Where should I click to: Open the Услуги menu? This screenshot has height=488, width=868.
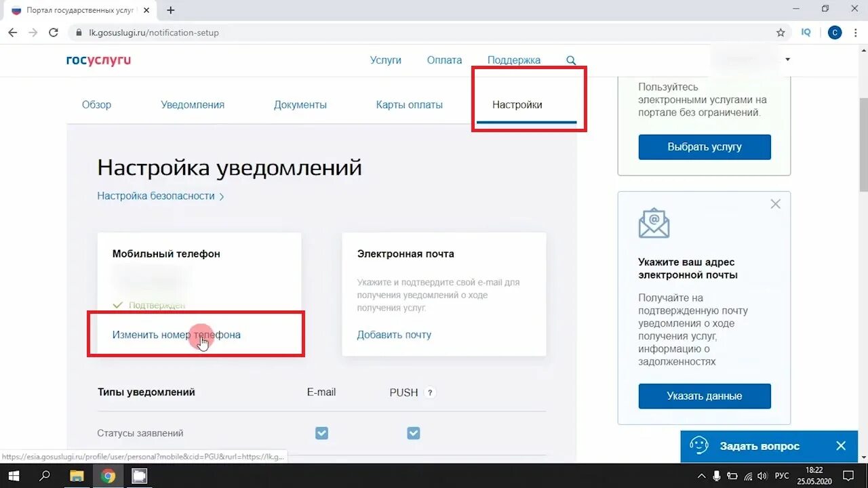pos(386,60)
